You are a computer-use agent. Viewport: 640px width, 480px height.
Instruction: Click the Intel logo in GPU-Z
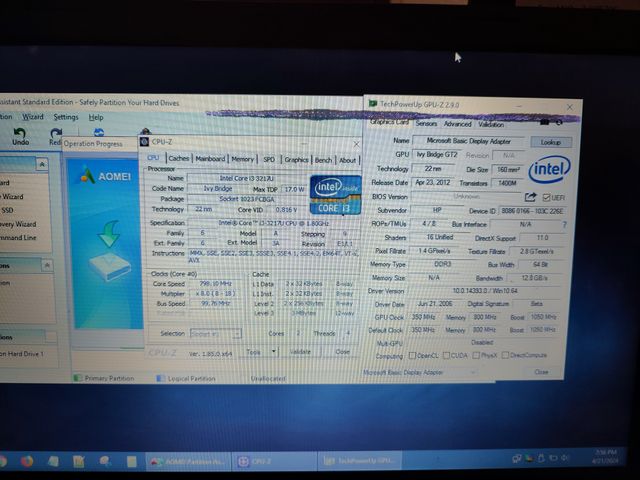coord(550,169)
